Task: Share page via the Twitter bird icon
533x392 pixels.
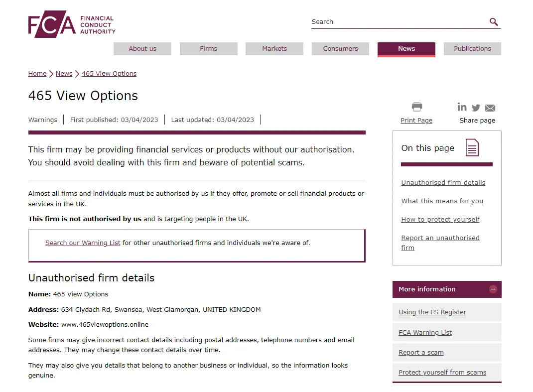Action: tap(476, 108)
